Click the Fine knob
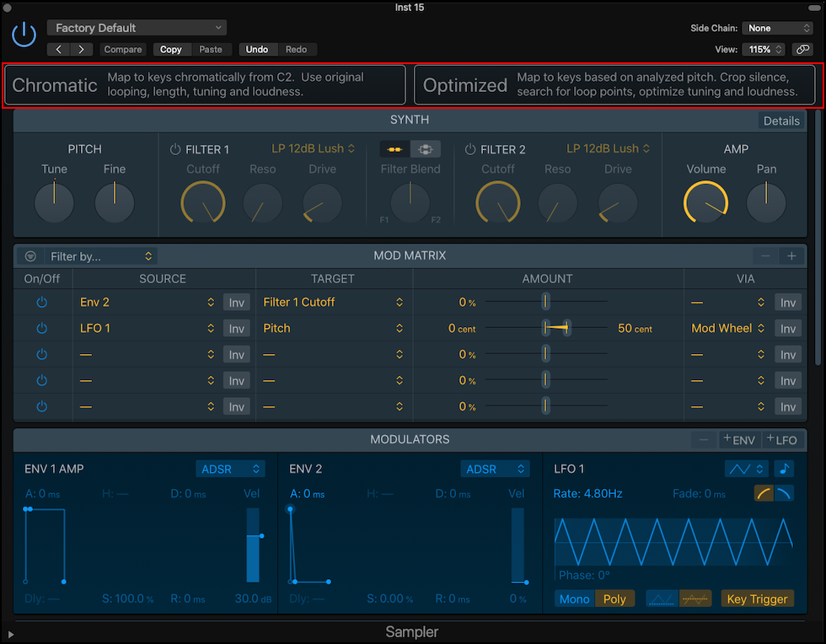Screen dimensions: 826x644 point(115,203)
